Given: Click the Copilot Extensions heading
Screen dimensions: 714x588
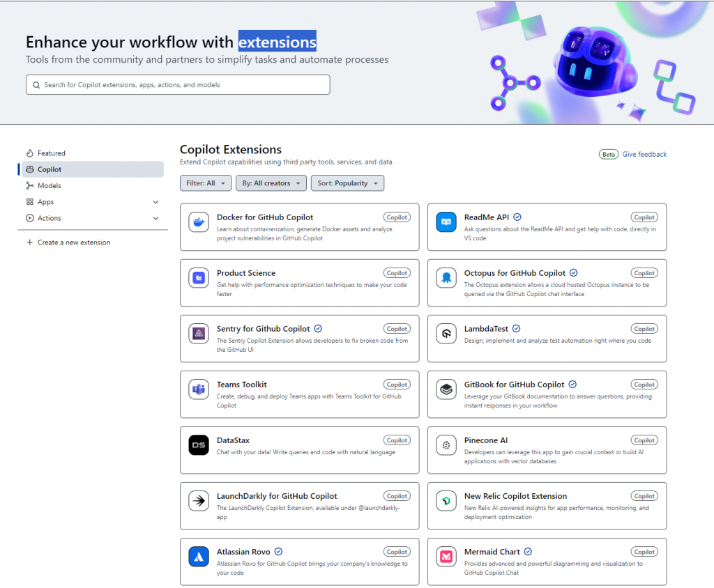Looking at the screenshot, I should tap(230, 149).
